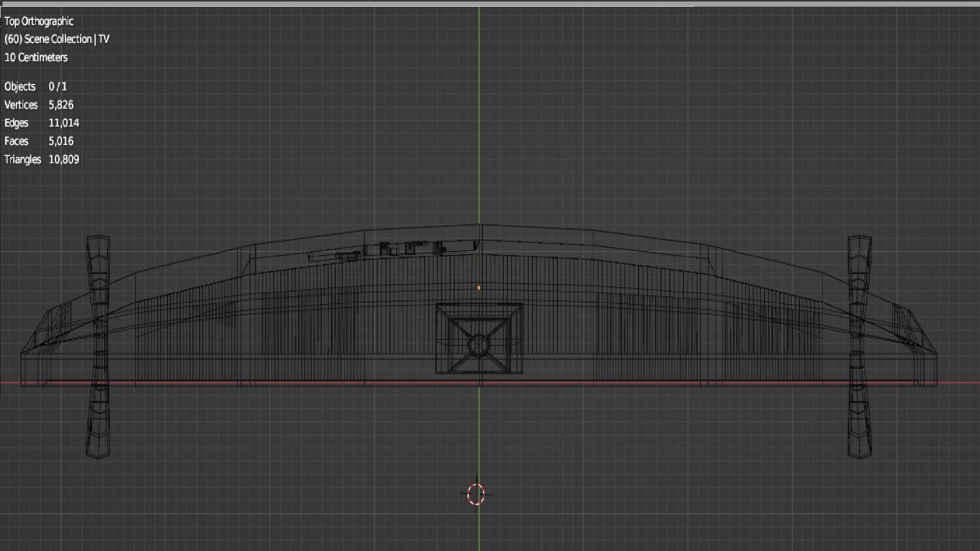
Task: Click the Faces count 5,016
Action: (61, 141)
